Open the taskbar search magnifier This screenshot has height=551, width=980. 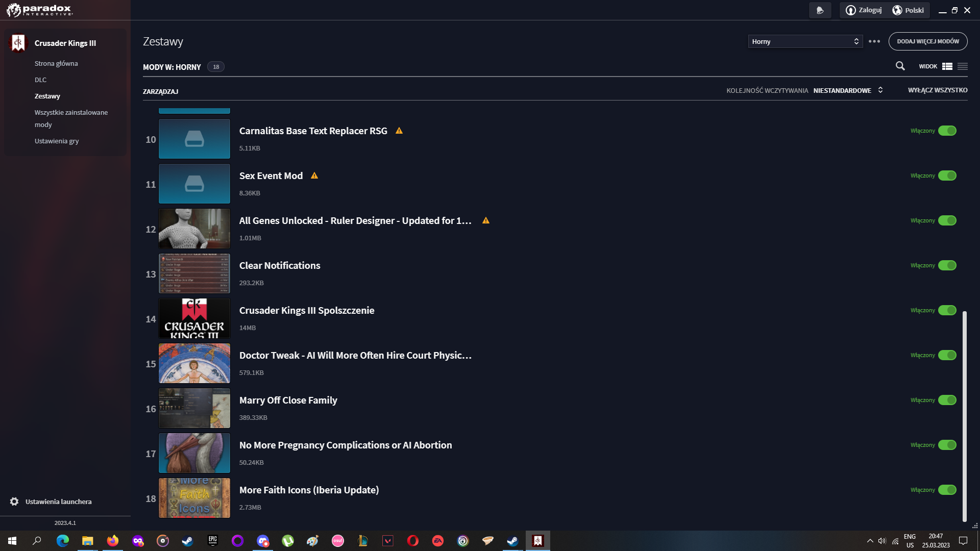pyautogui.click(x=37, y=541)
